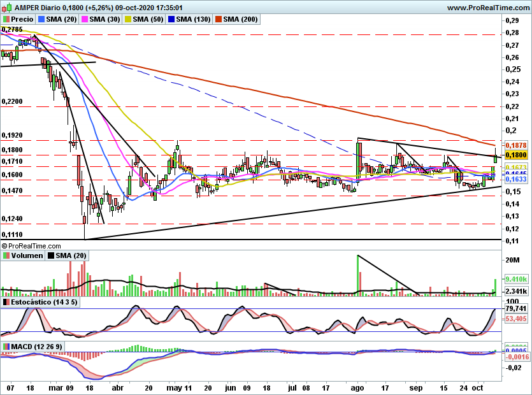Click the 0,1600 level label

coord(12,175)
